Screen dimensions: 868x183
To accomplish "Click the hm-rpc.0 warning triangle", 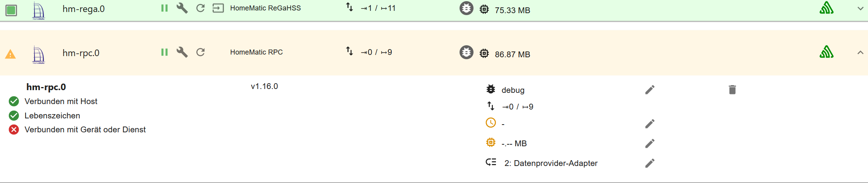I will (x=10, y=54).
